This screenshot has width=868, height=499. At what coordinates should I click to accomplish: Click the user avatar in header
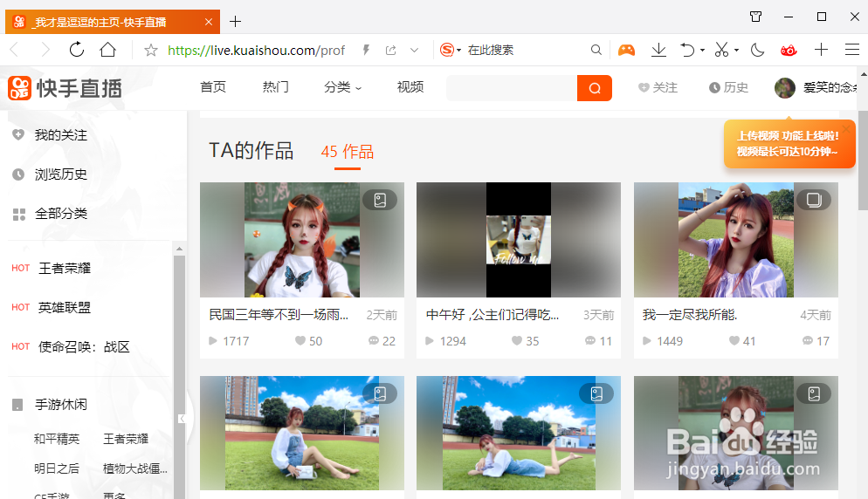pos(784,87)
